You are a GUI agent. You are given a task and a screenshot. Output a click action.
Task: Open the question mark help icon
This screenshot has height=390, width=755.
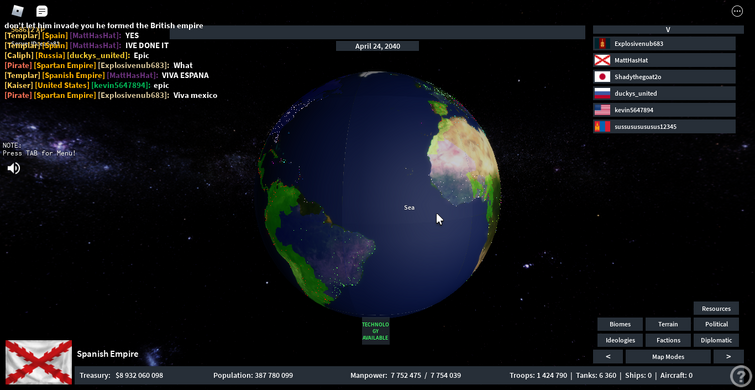pyautogui.click(x=741, y=376)
